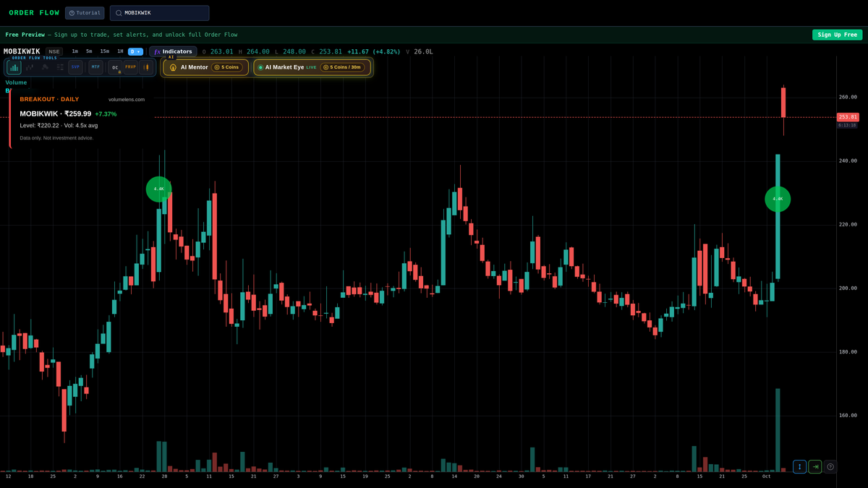Click the latest red candle near 260

click(x=783, y=103)
